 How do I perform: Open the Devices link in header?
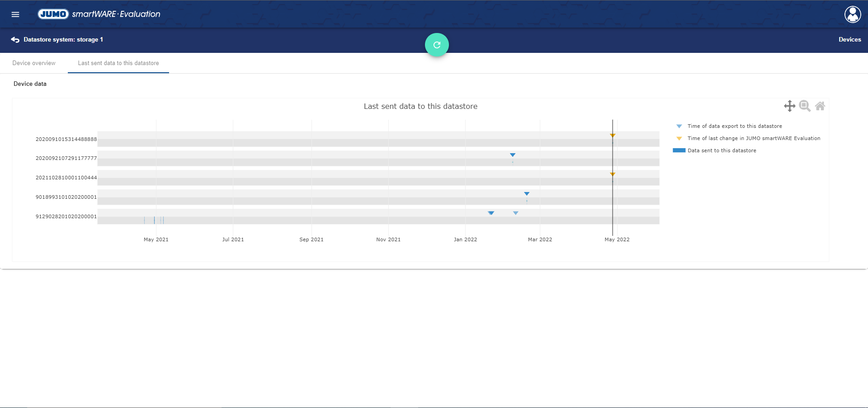point(849,40)
